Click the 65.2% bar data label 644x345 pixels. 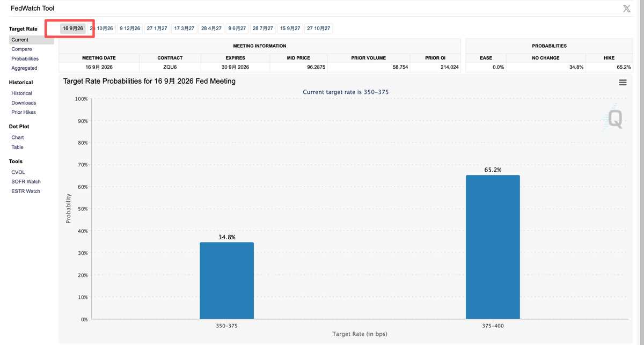click(x=493, y=170)
